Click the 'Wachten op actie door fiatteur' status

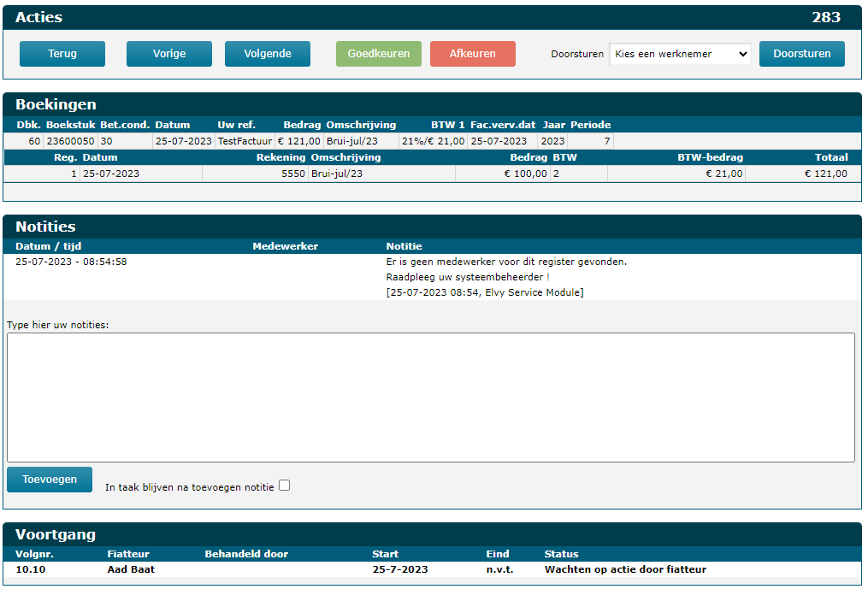pos(625,569)
